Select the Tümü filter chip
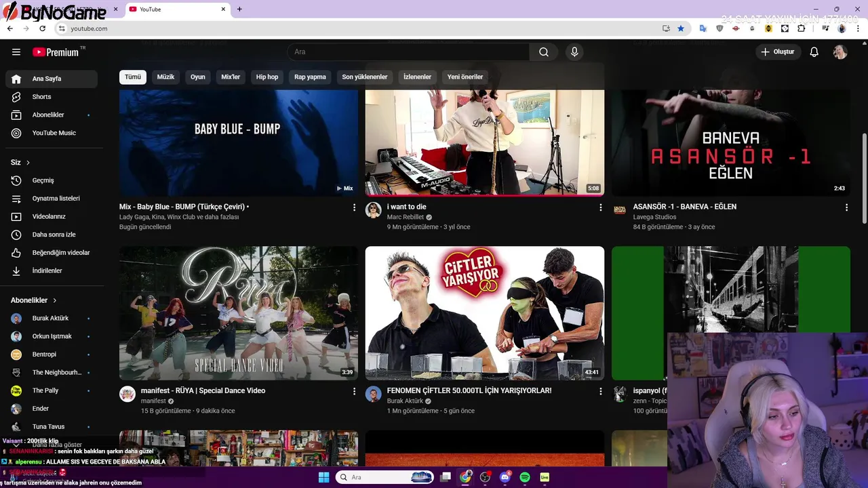 click(133, 77)
